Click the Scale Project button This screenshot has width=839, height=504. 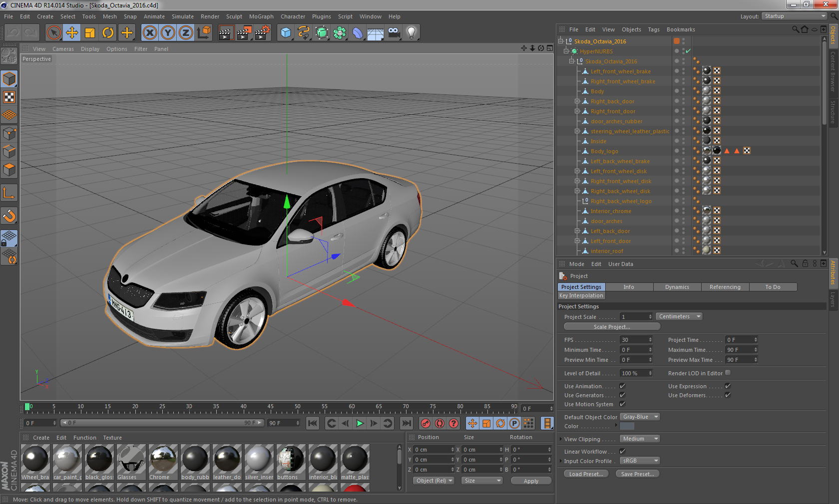pos(612,327)
